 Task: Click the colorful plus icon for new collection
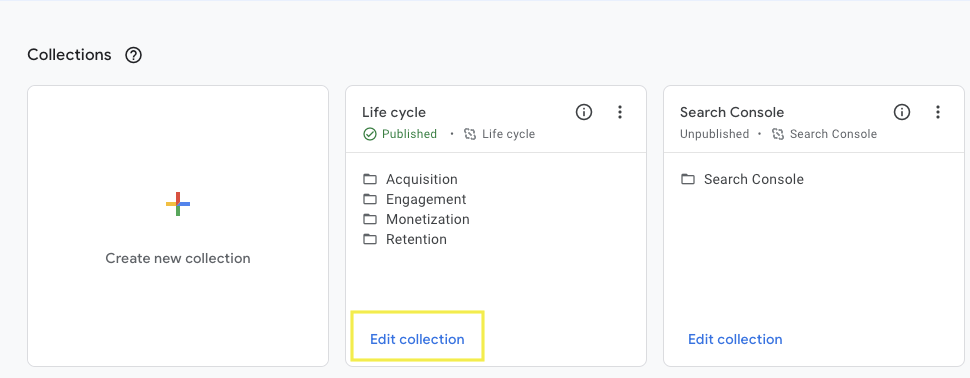pos(178,204)
